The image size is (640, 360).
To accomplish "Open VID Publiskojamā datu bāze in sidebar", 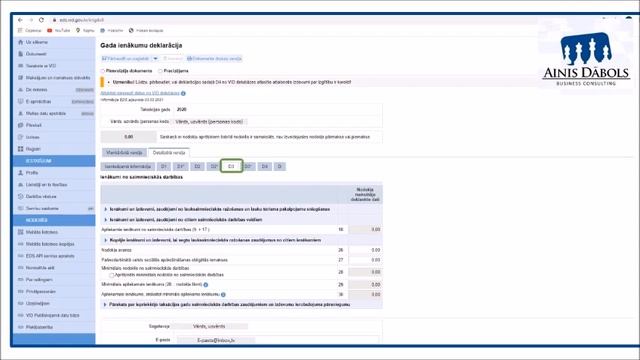I will [54, 315].
